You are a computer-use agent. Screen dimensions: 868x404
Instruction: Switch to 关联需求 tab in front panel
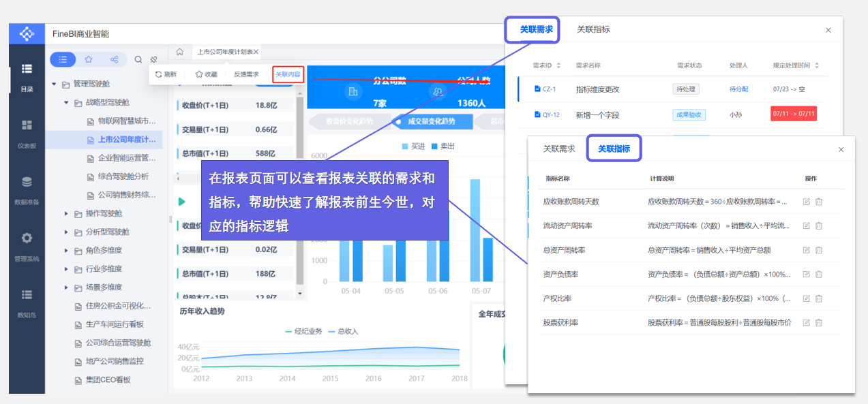558,149
